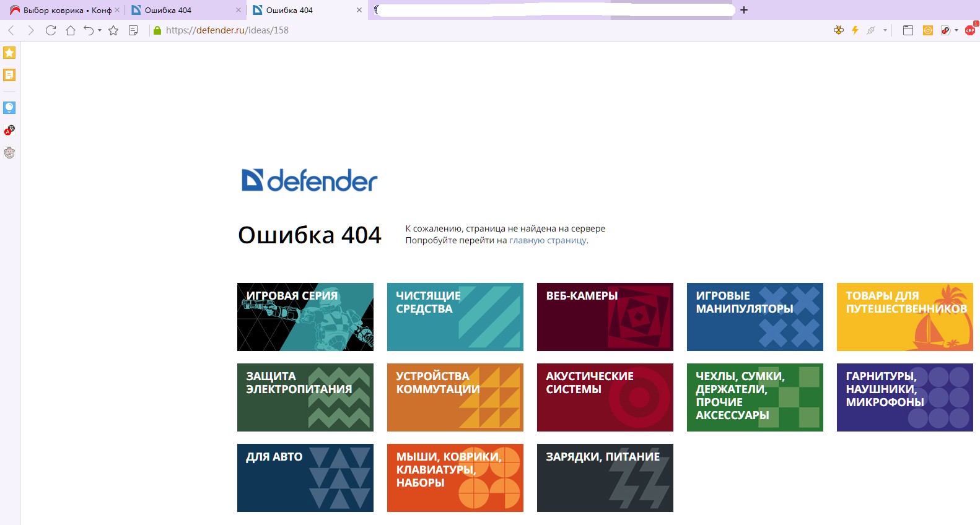
Task: Open the Notes icon in the sidebar
Action: (9, 75)
